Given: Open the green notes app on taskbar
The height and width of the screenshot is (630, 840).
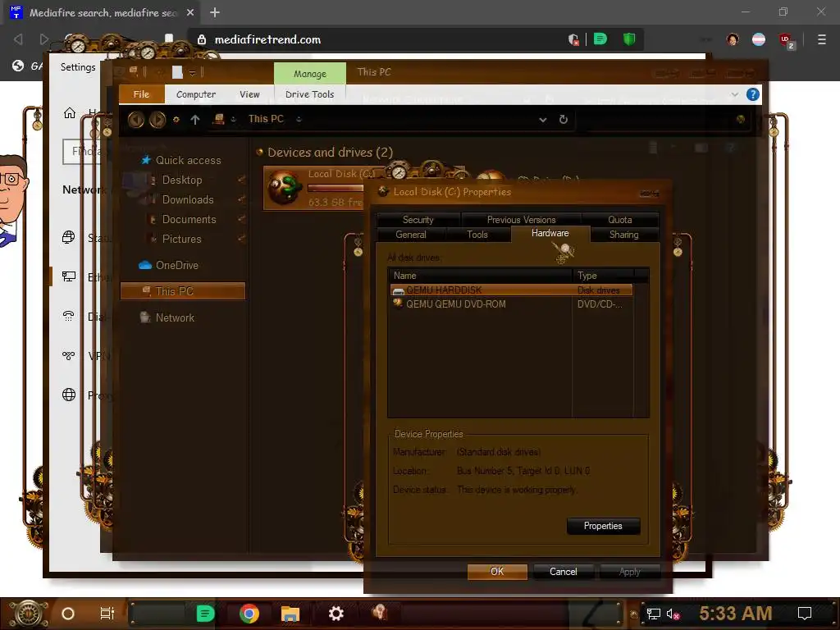Looking at the screenshot, I should pyautogui.click(x=205, y=614).
